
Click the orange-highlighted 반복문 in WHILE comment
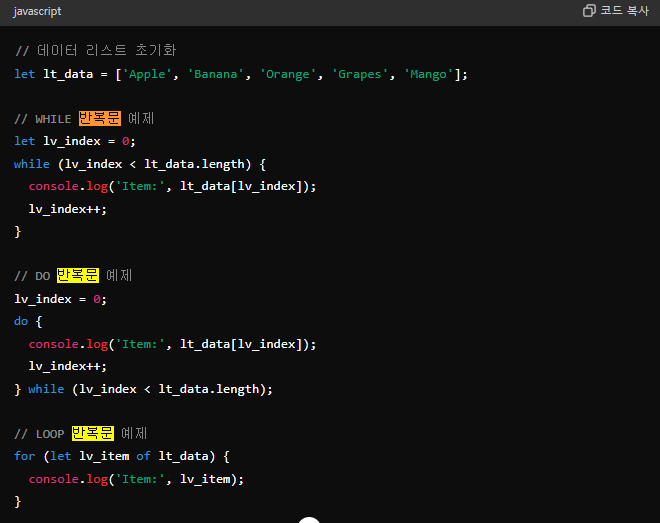pyautogui.click(x=100, y=118)
